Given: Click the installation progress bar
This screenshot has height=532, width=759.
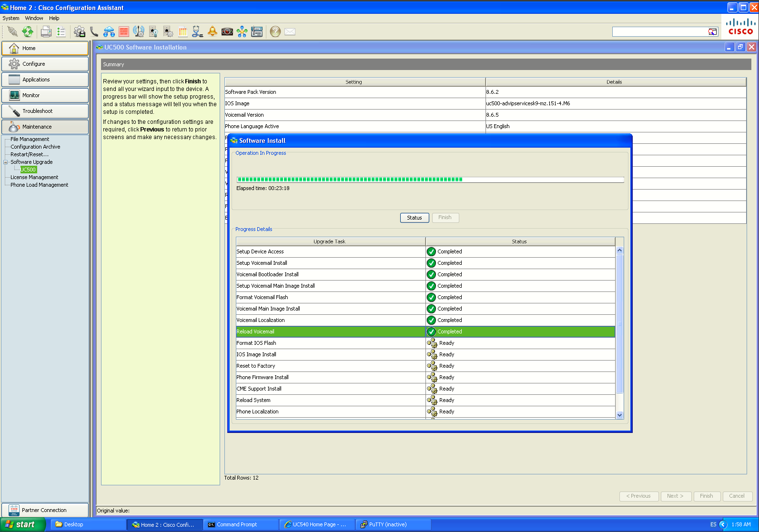Looking at the screenshot, I should point(430,180).
